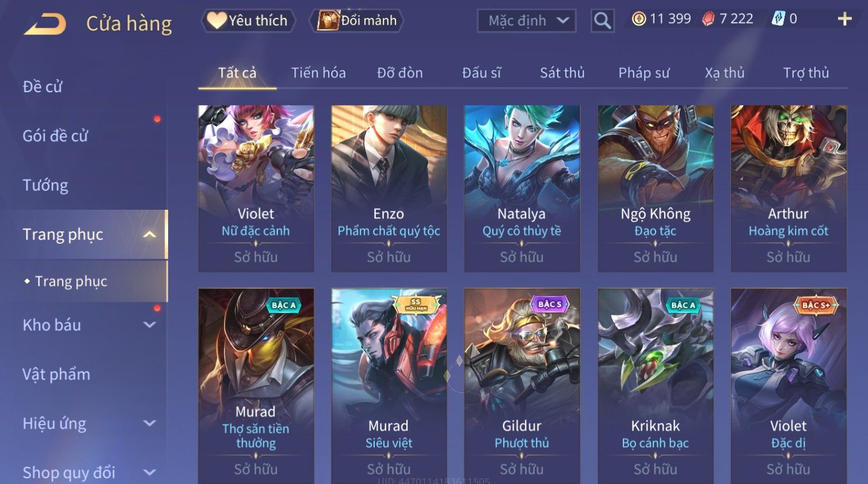The width and height of the screenshot is (868, 484).
Task: Expand the Hiệu ứng sidebar section
Action: 150,423
